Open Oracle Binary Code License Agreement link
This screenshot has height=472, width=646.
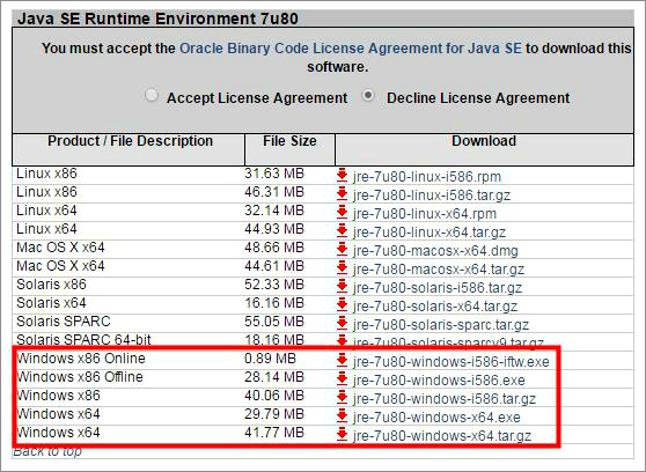point(351,48)
